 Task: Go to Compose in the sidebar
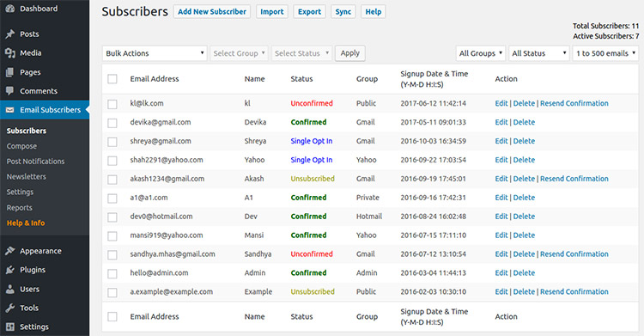[21, 146]
